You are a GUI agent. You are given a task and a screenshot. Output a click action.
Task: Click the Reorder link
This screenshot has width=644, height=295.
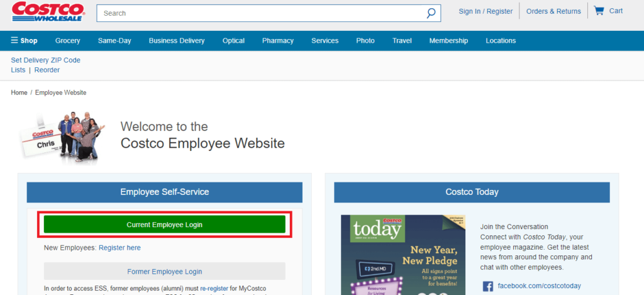click(47, 70)
